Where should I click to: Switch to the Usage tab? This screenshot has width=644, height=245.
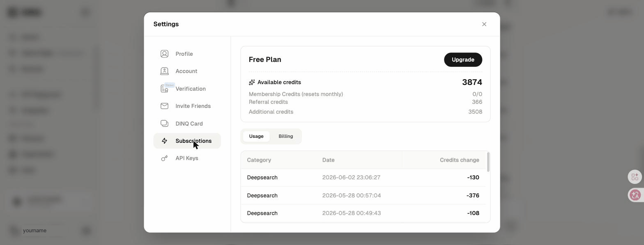coord(256,136)
